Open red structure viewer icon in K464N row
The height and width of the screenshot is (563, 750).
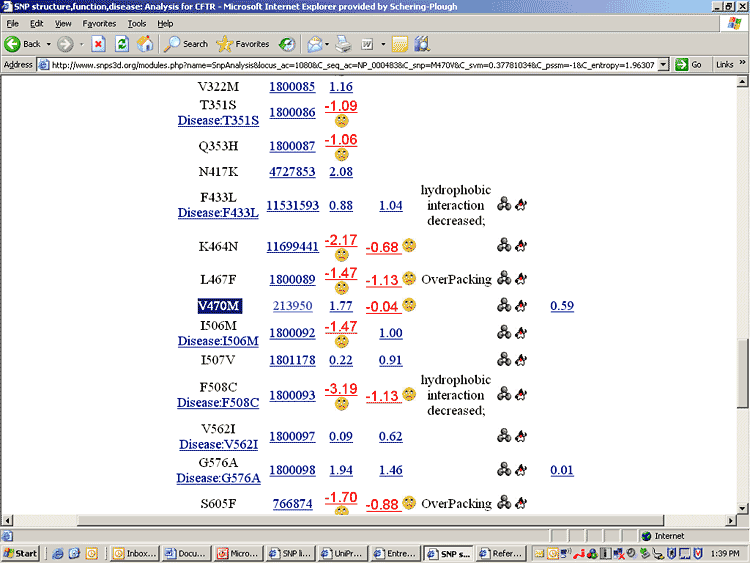pyautogui.click(x=521, y=245)
